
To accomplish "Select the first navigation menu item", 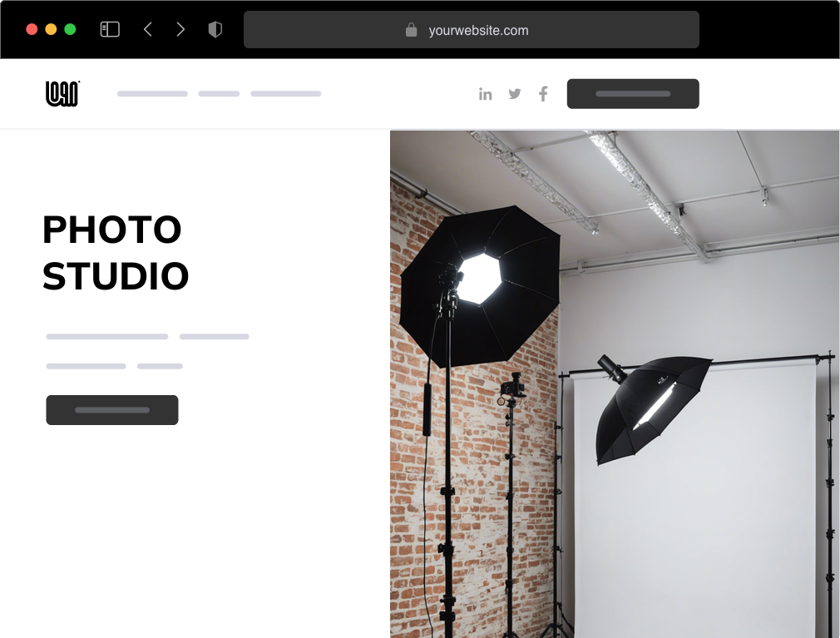I will click(152, 93).
